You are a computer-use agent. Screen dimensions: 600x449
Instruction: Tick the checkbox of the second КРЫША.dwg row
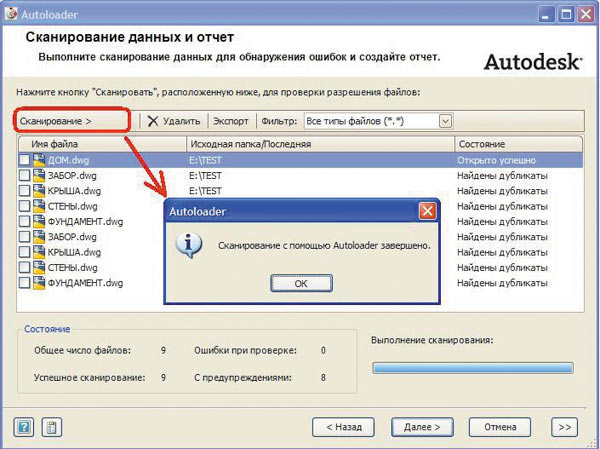point(24,252)
